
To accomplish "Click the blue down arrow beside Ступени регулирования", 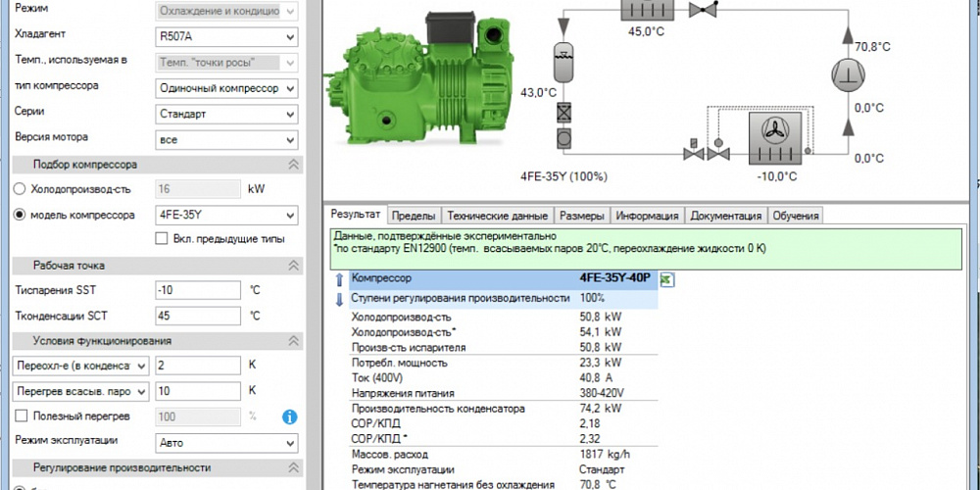I will (x=339, y=300).
